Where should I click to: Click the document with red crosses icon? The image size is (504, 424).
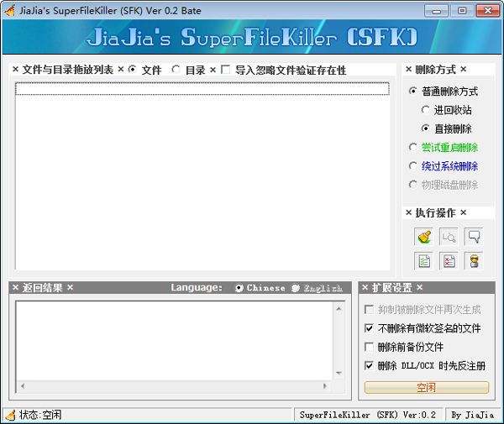click(x=449, y=261)
